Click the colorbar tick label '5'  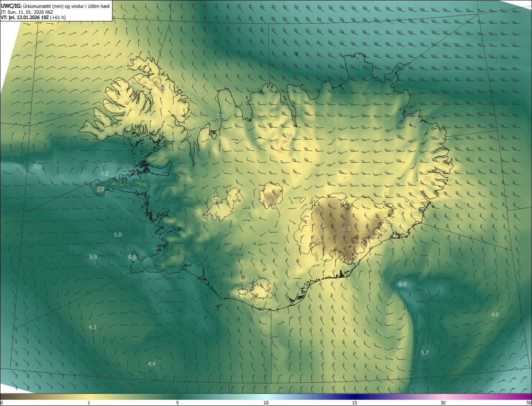pyautogui.click(x=177, y=403)
